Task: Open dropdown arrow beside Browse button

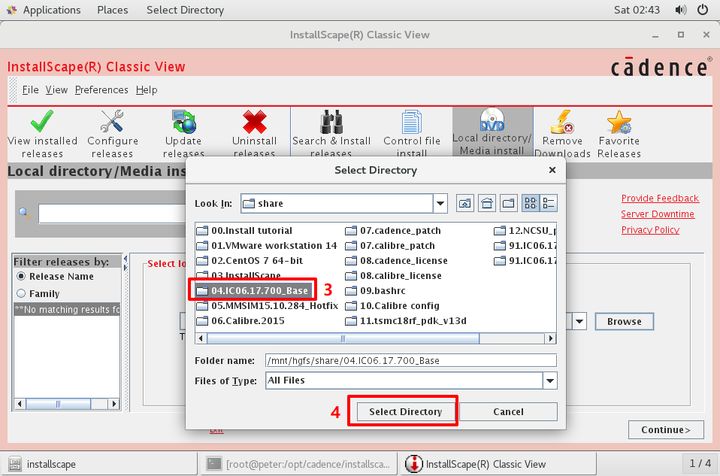Action: (579, 321)
